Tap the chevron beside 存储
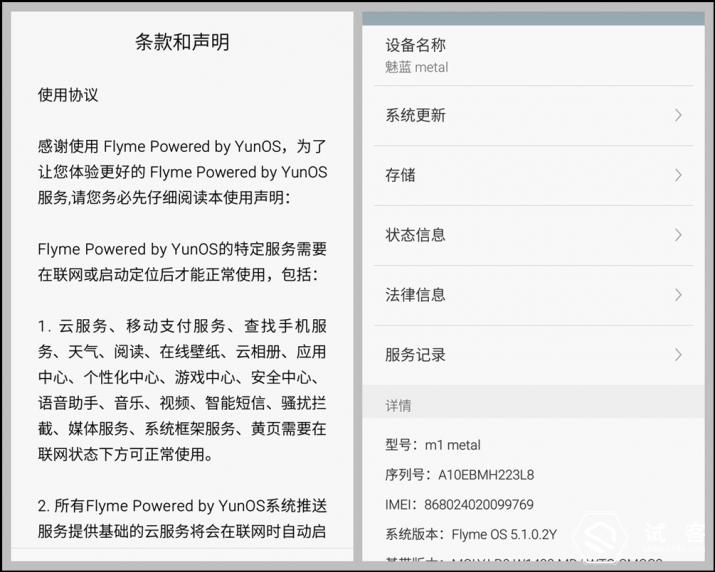Screen dimensions: 715x572 click(x=678, y=175)
